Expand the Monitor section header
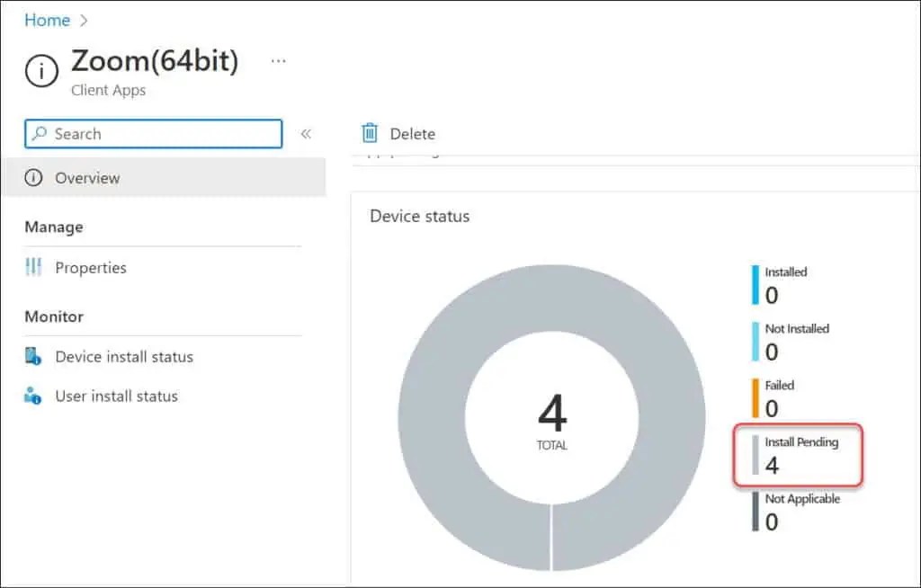 point(53,316)
